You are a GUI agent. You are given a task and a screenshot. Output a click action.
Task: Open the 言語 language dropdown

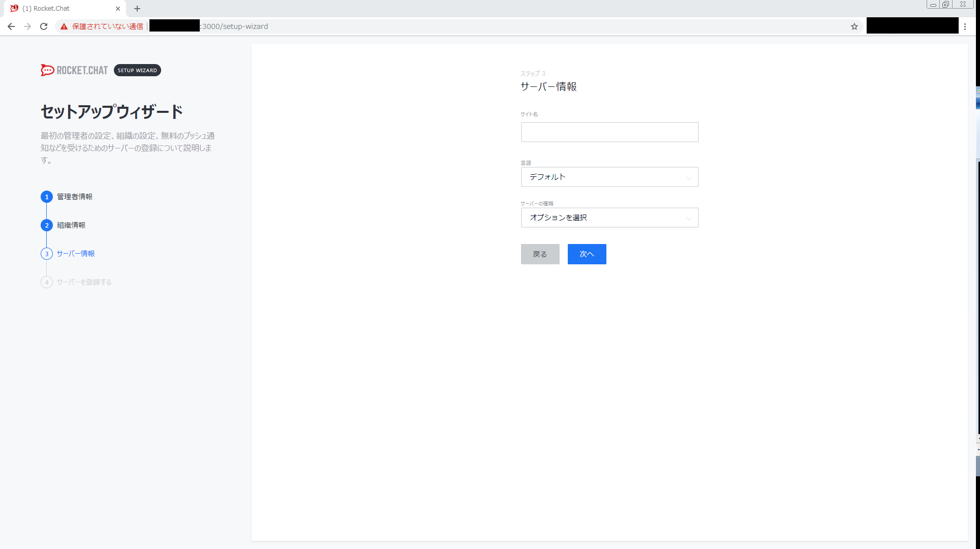[609, 177]
